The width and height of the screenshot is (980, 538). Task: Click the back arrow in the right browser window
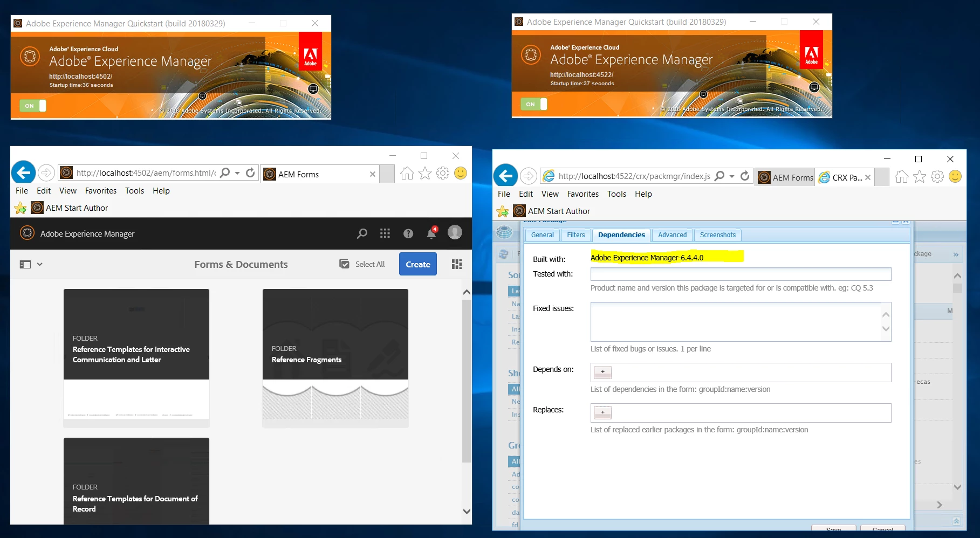(x=505, y=176)
